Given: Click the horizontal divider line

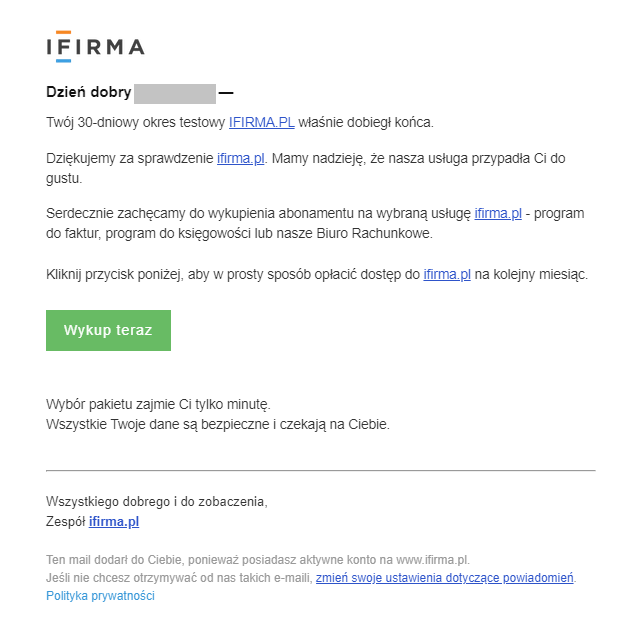Looking at the screenshot, I should click(320, 470).
